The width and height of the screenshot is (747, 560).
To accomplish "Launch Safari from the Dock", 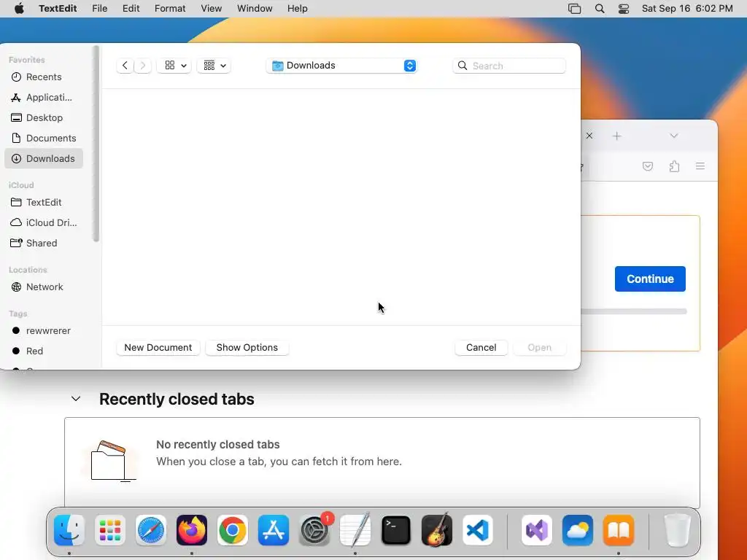I will click(151, 530).
